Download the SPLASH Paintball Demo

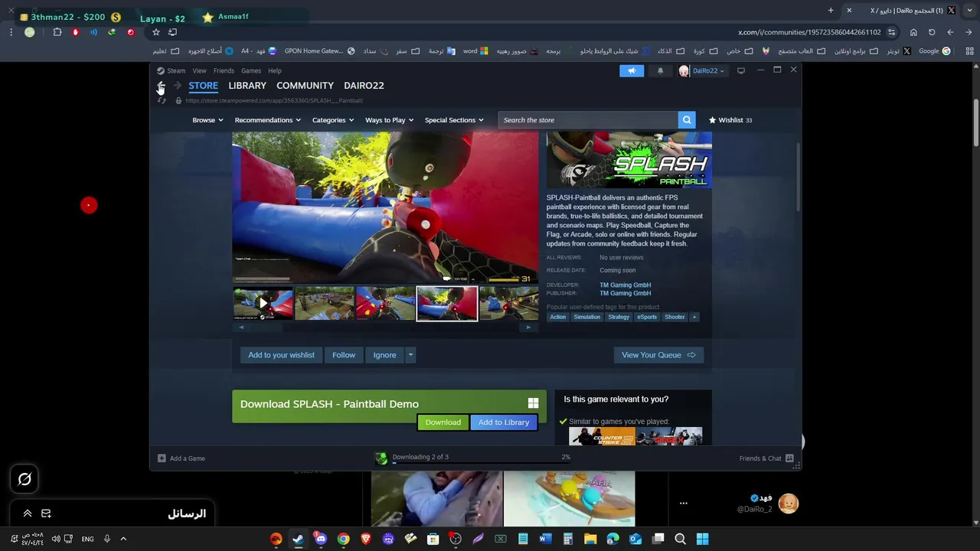coord(443,422)
